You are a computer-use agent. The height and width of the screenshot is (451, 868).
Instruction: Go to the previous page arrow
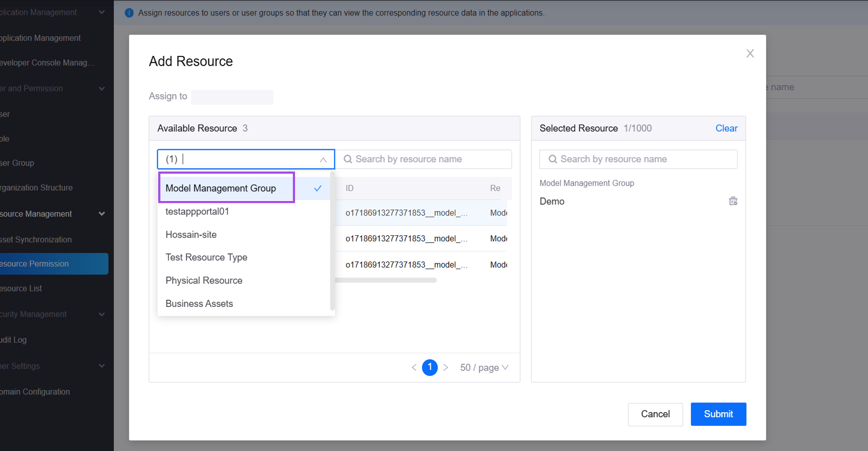coord(414,367)
